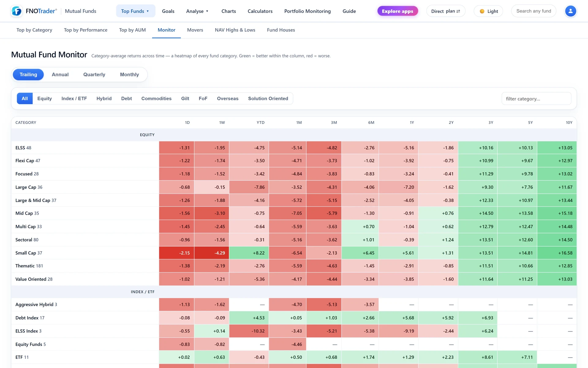Filter by Overseas category
This screenshot has width=588, height=368.
pos(228,98)
